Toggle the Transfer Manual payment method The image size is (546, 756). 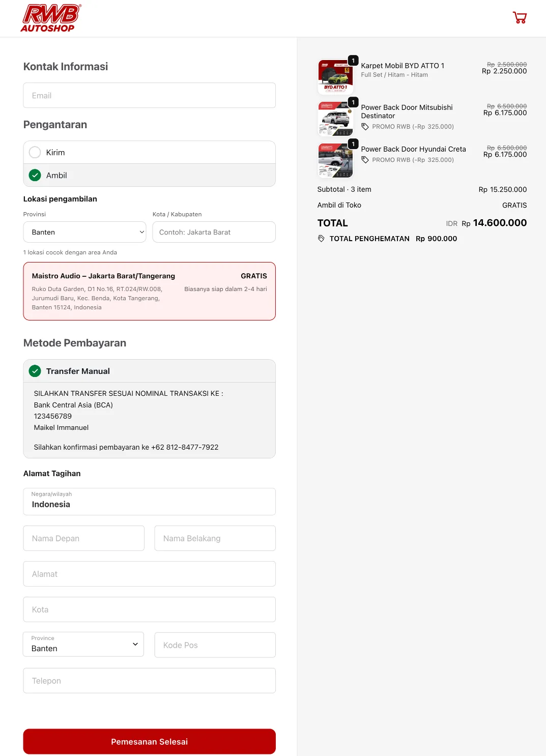coord(149,371)
